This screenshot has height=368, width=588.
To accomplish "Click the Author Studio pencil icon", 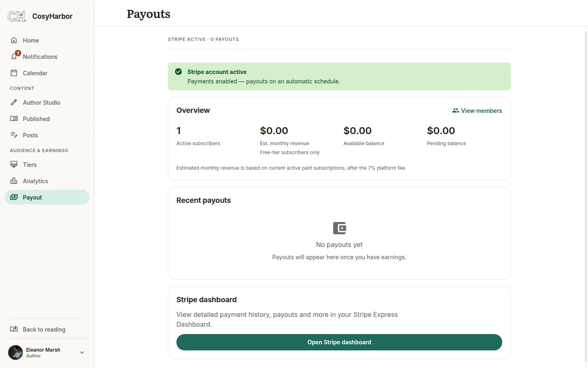I will click(x=14, y=102).
